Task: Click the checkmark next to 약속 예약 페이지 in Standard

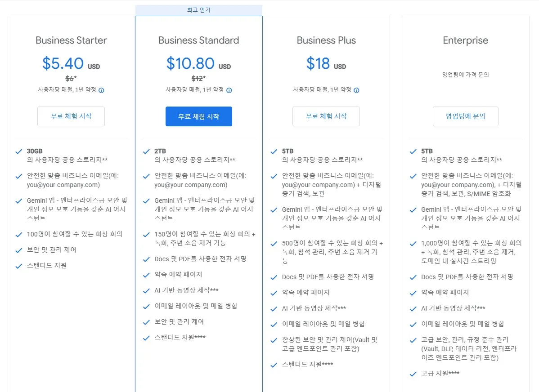Action: [147, 275]
